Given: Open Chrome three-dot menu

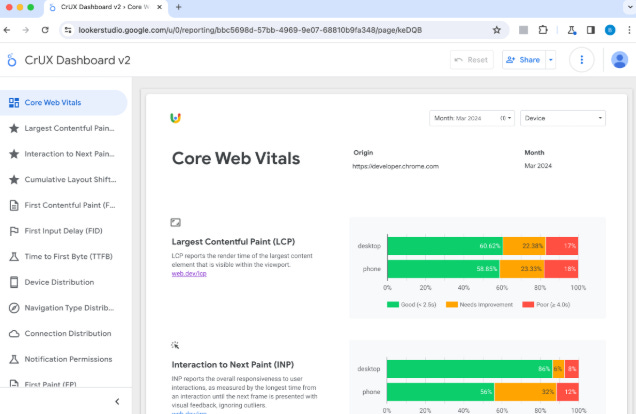Looking at the screenshot, I should click(629, 30).
